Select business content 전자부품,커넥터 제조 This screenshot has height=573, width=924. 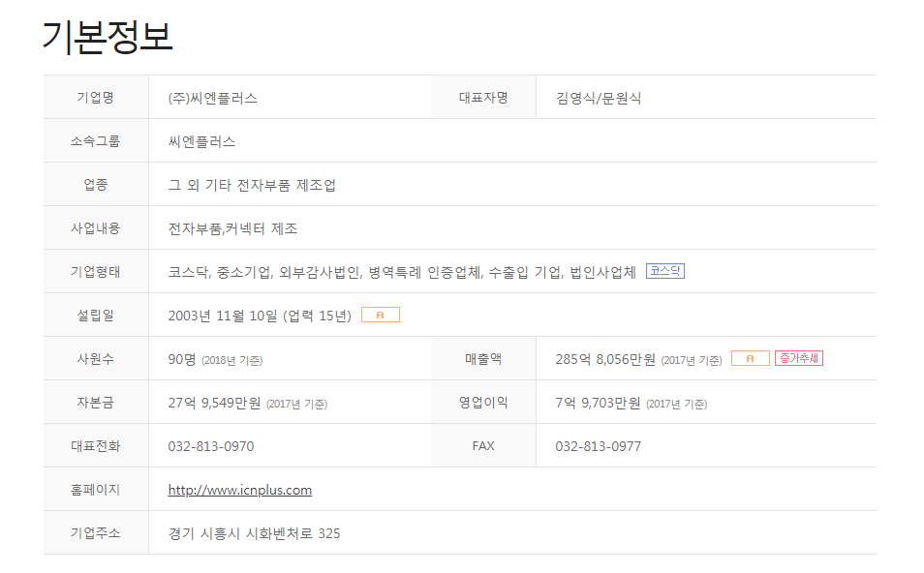(232, 228)
